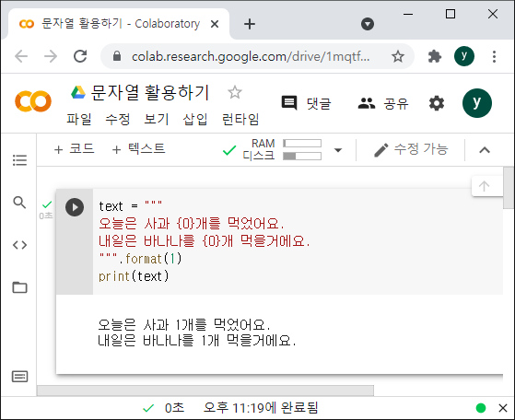The height and width of the screenshot is (420, 515).
Task: Open the 수정 가능 editing mode button
Action: (x=411, y=149)
